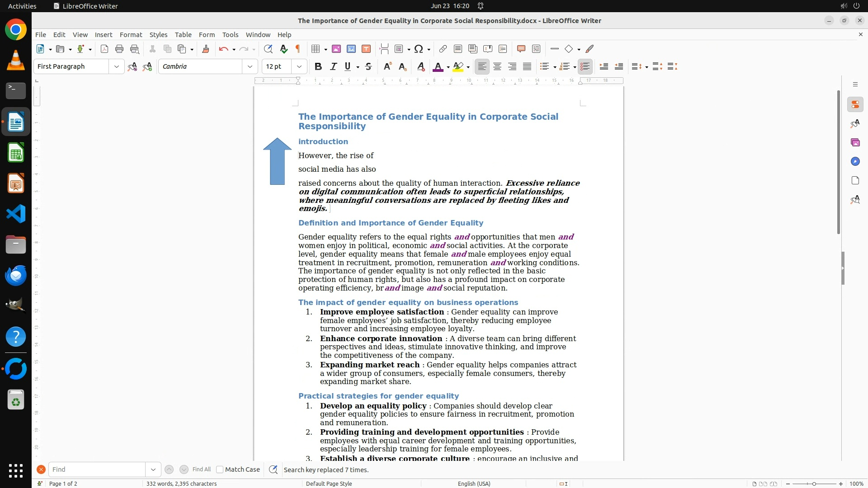This screenshot has height=488, width=868.
Task: Open the Format menu
Action: click(131, 35)
